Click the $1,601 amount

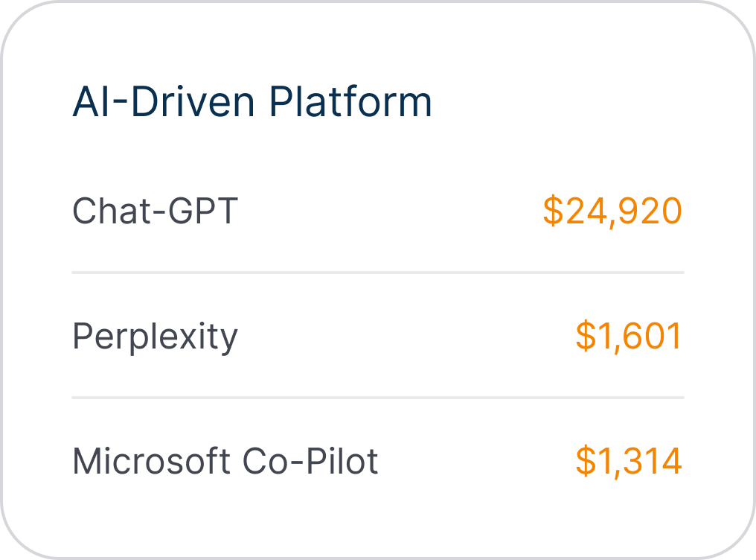[629, 337]
